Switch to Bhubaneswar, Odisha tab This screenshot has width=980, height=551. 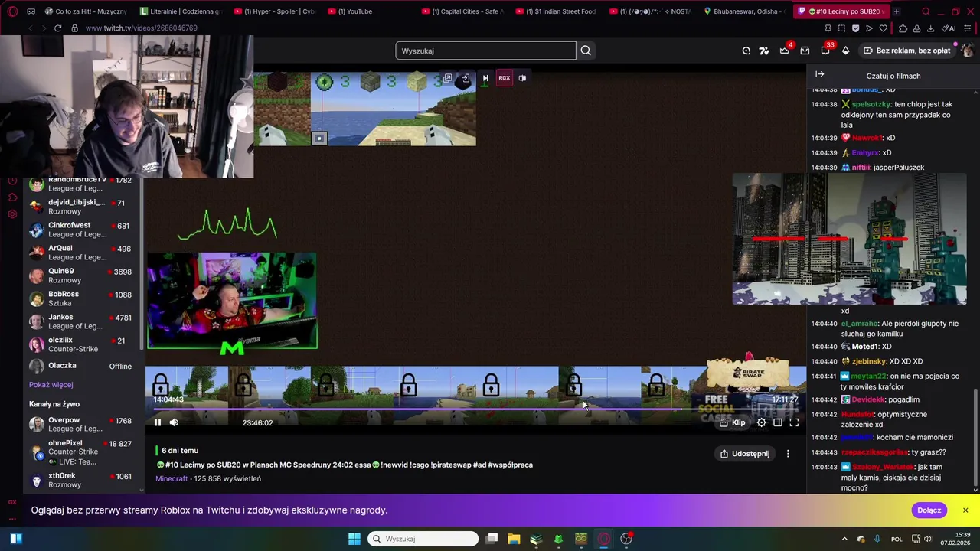[x=743, y=11]
